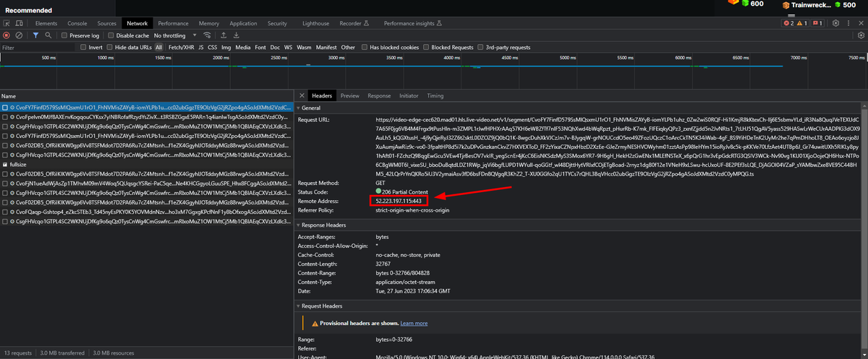Open request Initiator tab
868x359 pixels.
409,95
